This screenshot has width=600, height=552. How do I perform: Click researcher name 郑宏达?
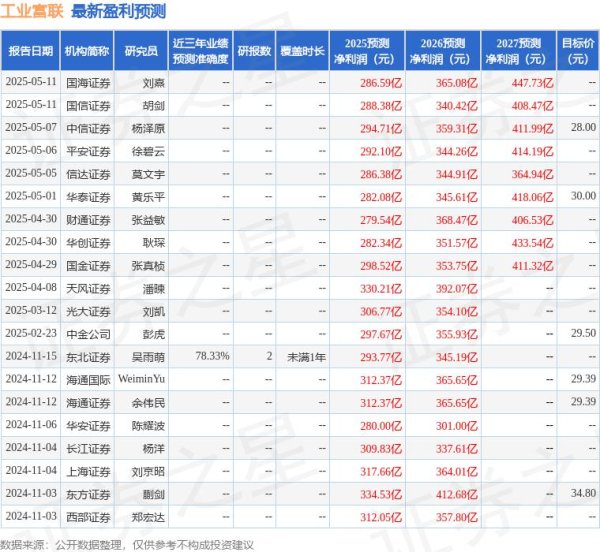click(x=148, y=518)
